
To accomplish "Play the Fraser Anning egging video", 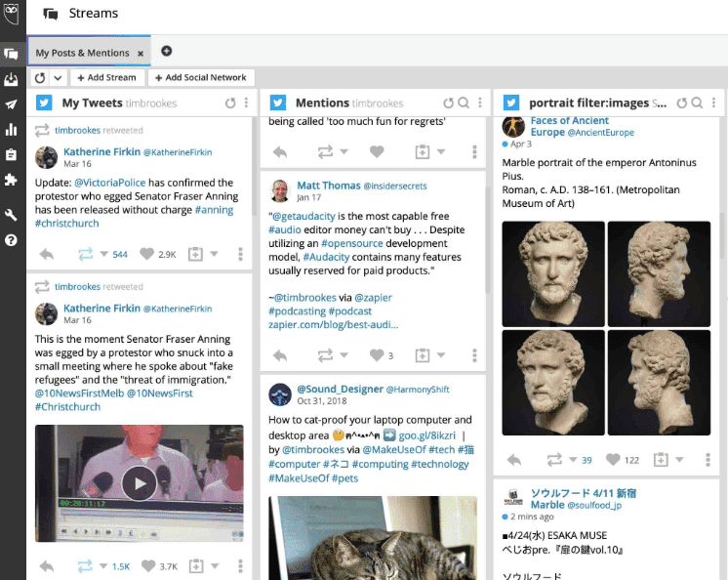I will click(x=140, y=483).
